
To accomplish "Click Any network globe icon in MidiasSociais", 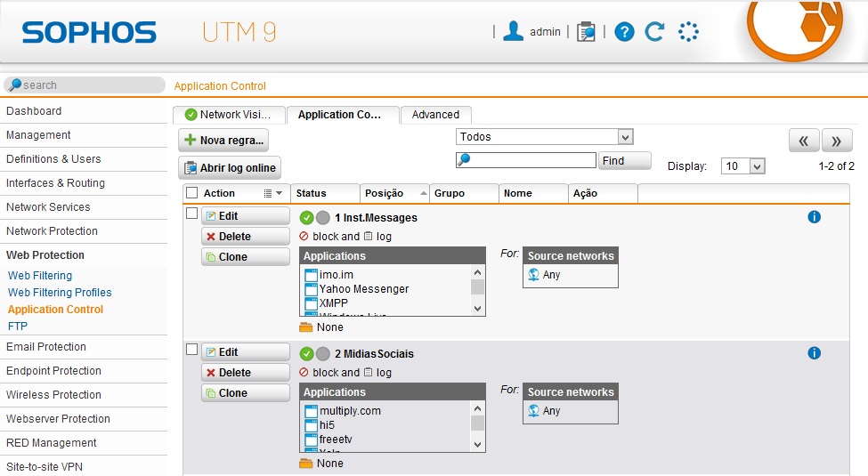I will [x=533, y=411].
